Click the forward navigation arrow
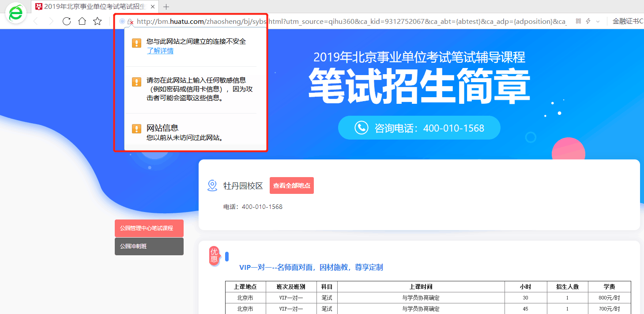 click(x=51, y=21)
